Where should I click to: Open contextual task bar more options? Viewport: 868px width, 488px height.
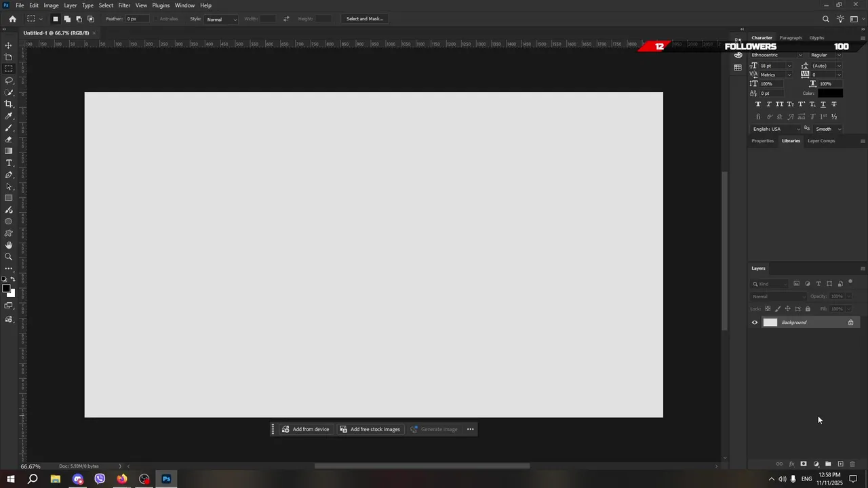470,429
